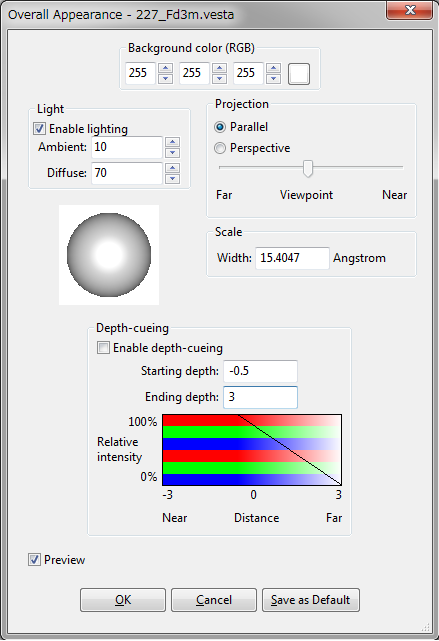
Task: Decrease the blue background color value
Action: pos(273,78)
